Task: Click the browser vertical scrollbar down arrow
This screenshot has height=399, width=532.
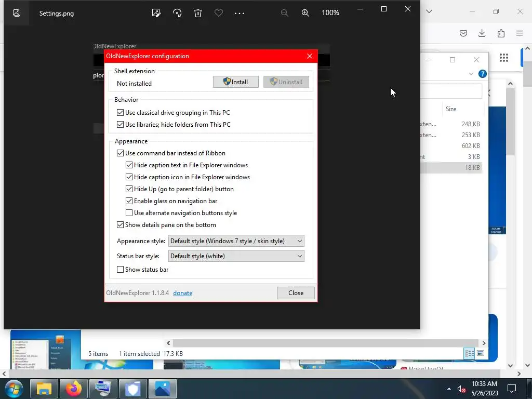Action: (x=528, y=365)
